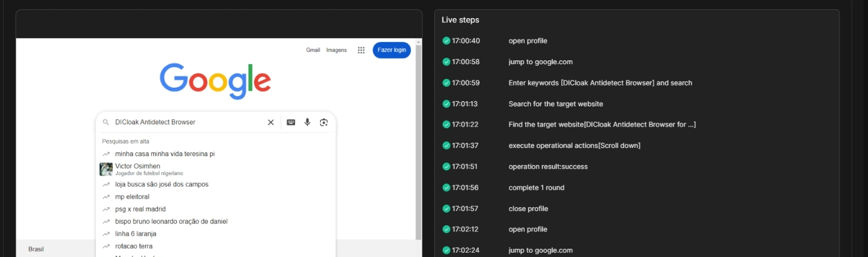Click the green check icon for 17:01:13 step
868x257 pixels.
[446, 104]
